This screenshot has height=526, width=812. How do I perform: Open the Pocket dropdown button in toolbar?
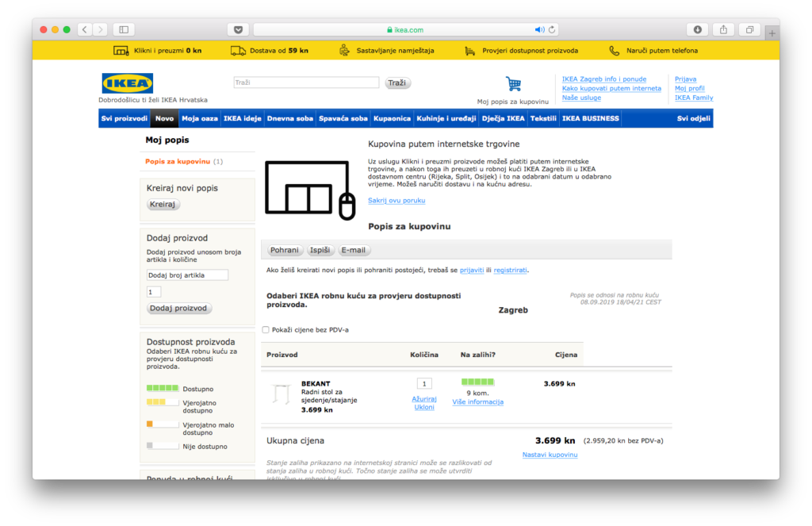(x=238, y=30)
